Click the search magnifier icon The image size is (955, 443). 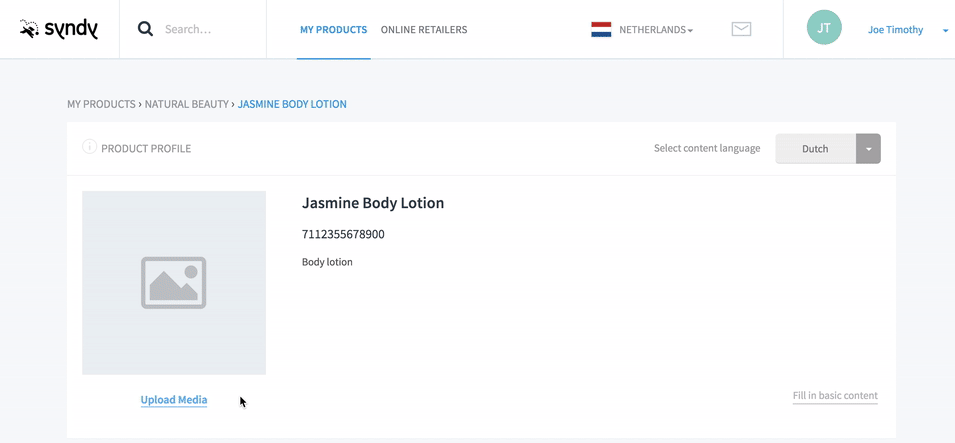[x=145, y=29]
